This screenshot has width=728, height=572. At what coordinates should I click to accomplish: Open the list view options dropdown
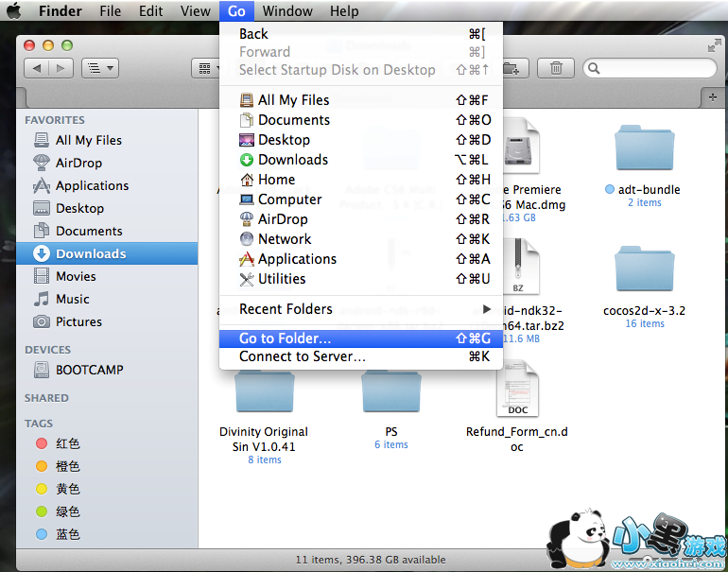[100, 69]
